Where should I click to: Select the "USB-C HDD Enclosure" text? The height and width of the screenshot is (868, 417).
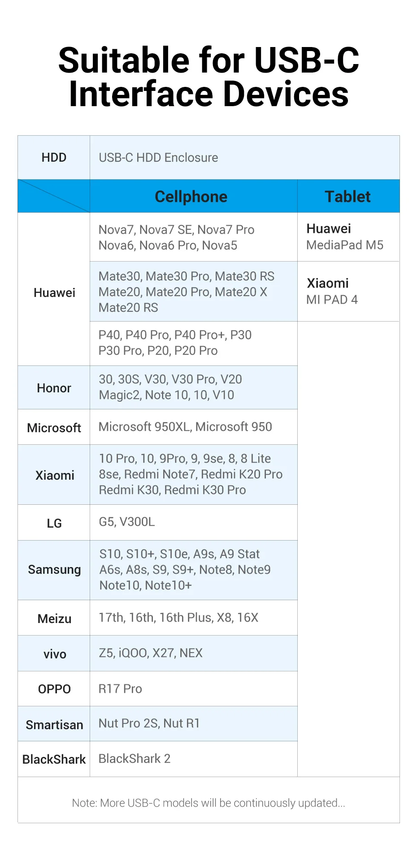[158, 158]
